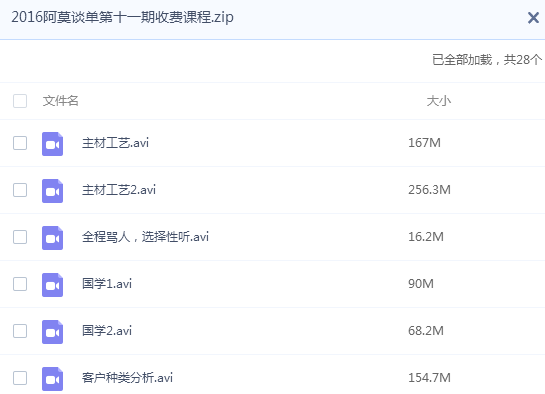Tick the checkbox for 全程骂人,选择性听.avi

point(20,237)
